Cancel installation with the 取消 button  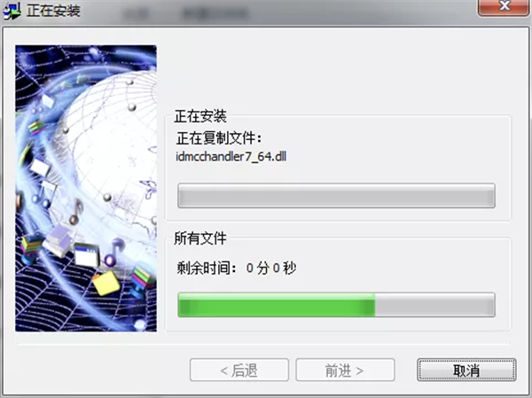click(466, 370)
